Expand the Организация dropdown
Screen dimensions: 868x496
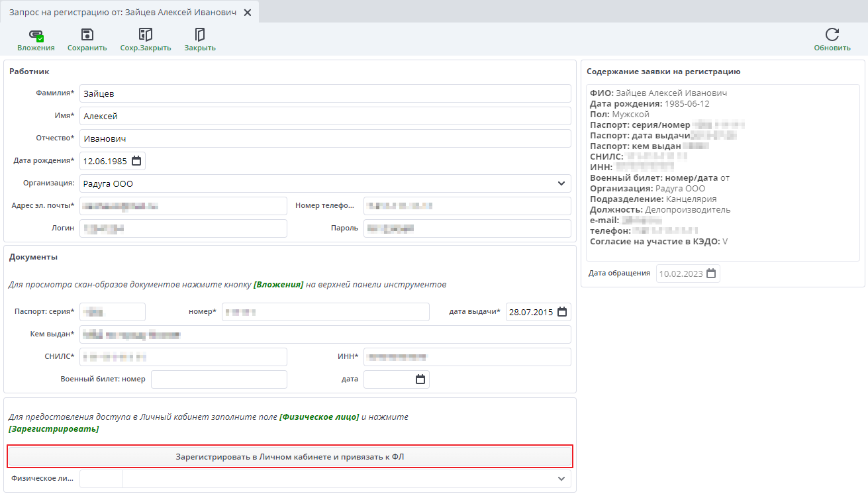click(x=561, y=183)
